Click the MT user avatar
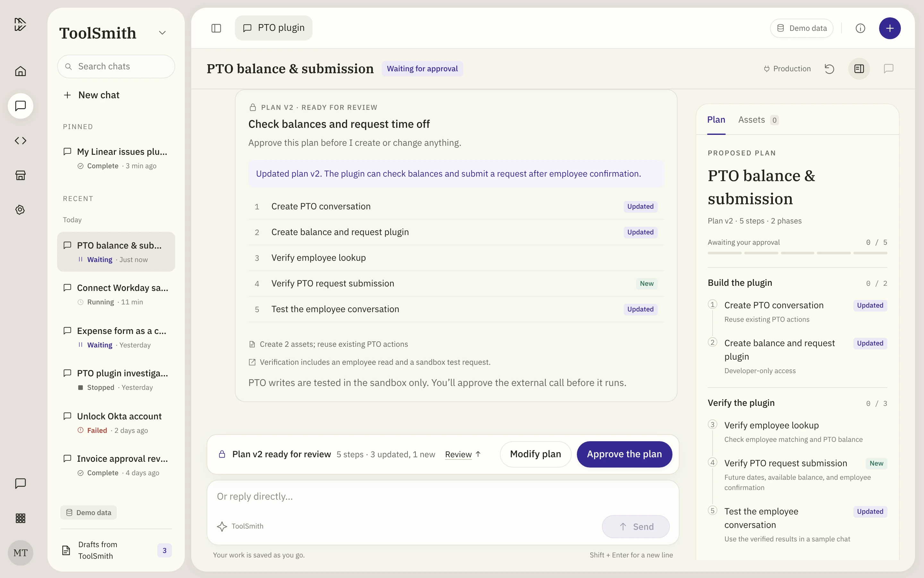This screenshot has width=924, height=578. tap(20, 553)
